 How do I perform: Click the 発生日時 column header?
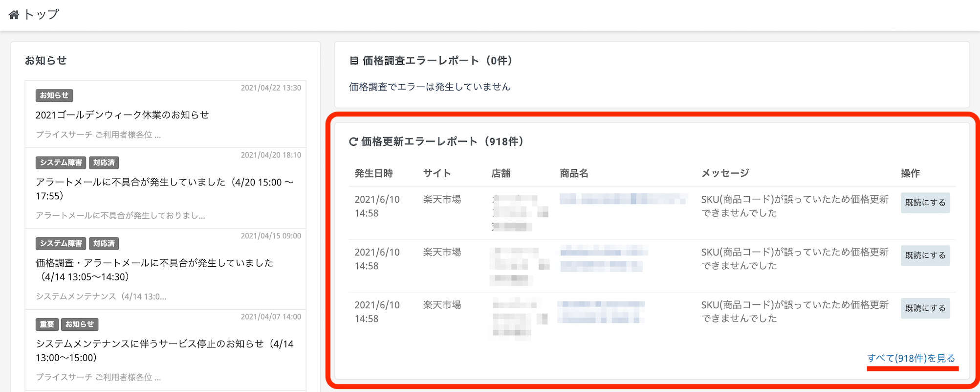pos(373,173)
